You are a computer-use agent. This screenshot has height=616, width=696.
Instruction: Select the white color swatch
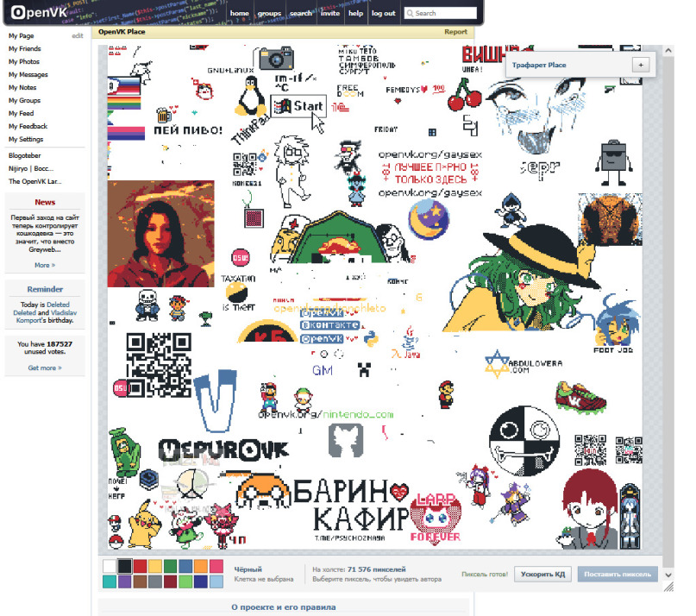[x=110, y=566]
